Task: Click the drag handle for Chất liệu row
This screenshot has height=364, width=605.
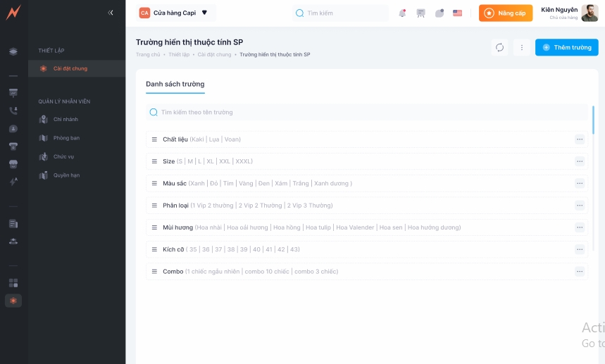Action: 154,139
